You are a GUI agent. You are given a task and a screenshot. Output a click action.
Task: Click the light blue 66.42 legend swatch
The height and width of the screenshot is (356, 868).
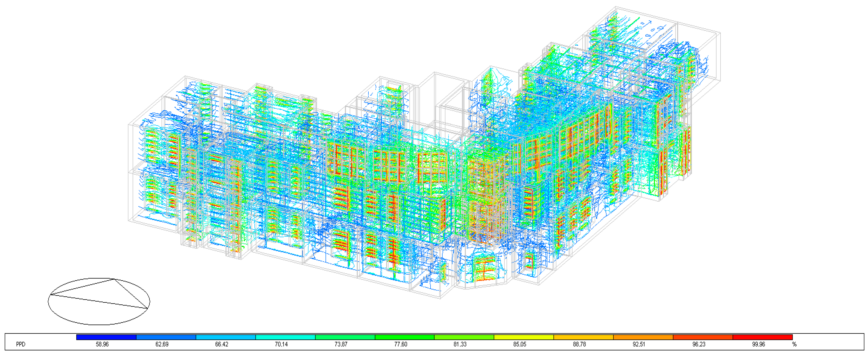pos(225,337)
